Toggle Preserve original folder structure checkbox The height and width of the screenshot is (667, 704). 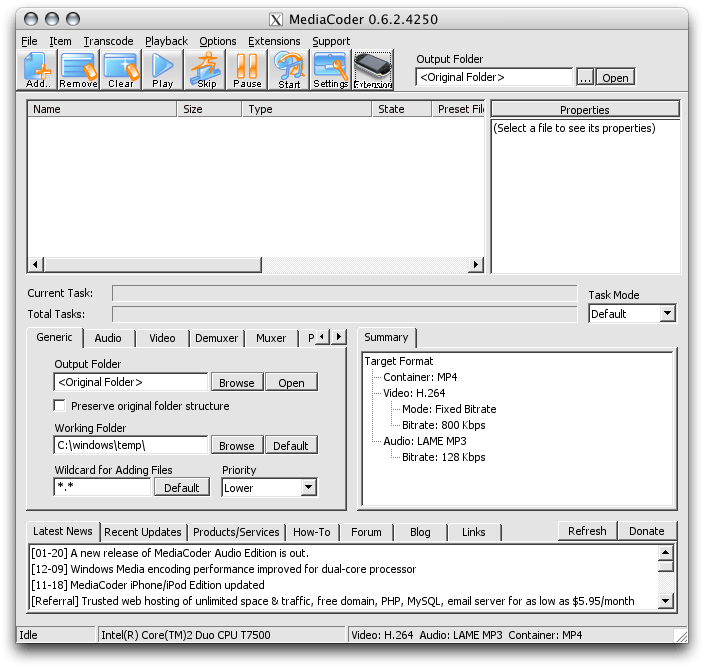[59, 405]
